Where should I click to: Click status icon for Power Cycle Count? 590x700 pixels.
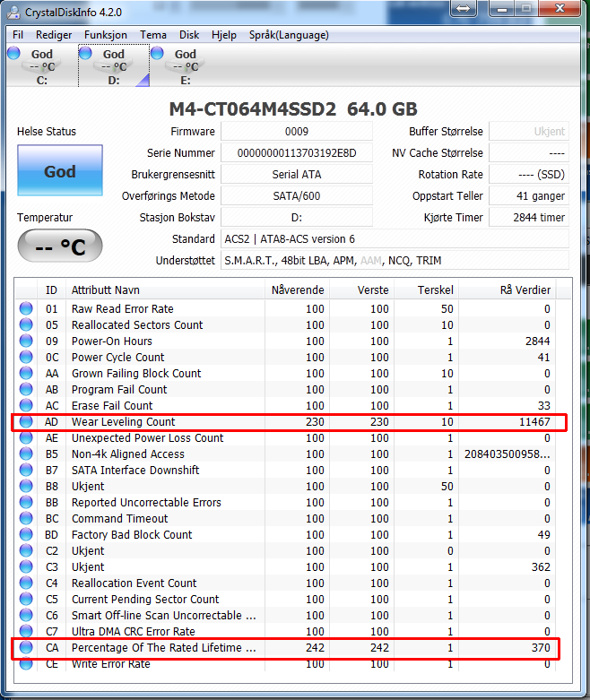coord(26,357)
